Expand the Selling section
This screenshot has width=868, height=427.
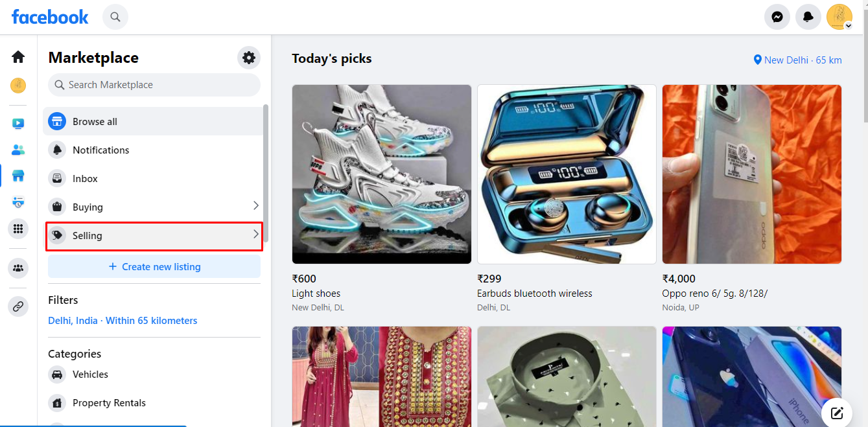[x=154, y=235]
